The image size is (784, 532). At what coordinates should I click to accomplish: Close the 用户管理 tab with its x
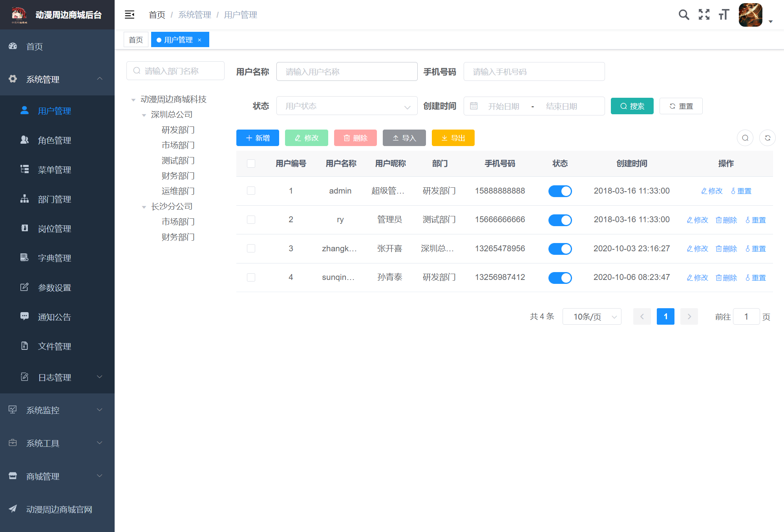coord(199,40)
